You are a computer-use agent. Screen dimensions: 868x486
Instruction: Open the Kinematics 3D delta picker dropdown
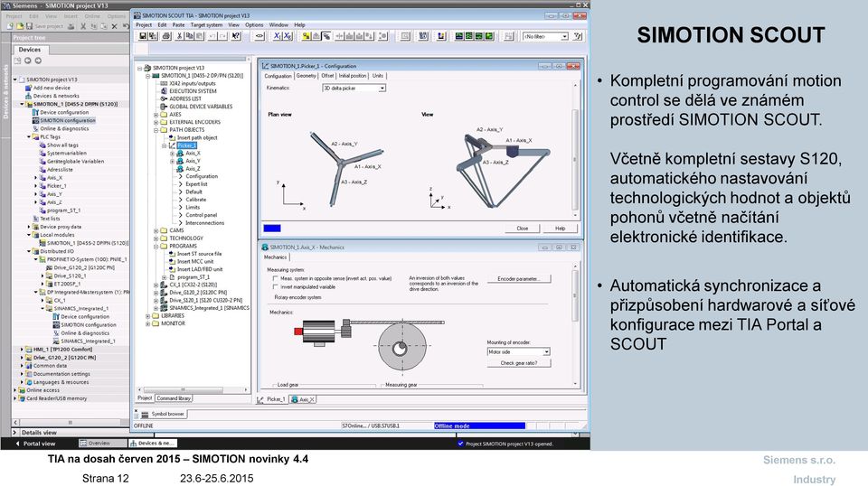[382, 89]
